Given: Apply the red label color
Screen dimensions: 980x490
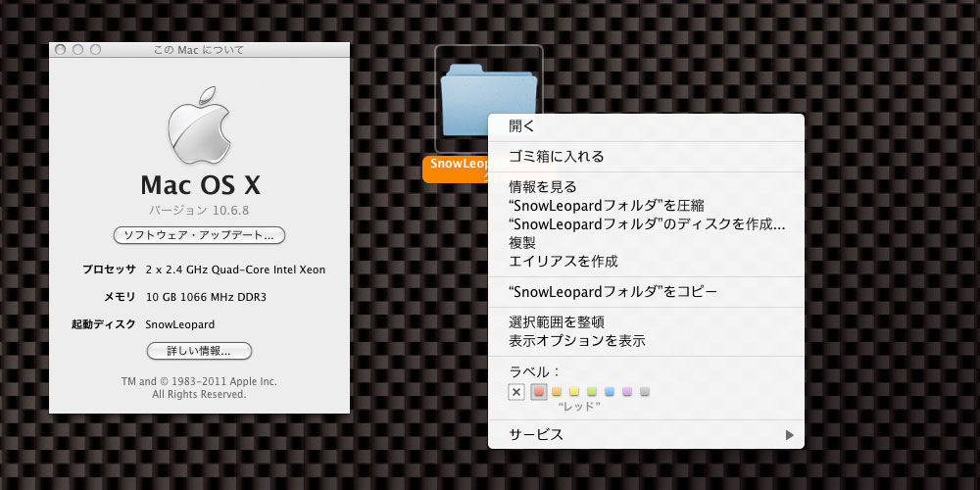Looking at the screenshot, I should 539,392.
